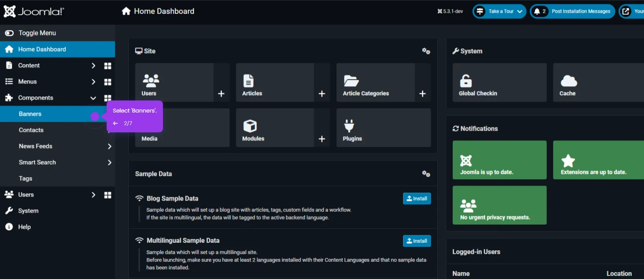Expand News Feeds submenu chevron
Viewport: 644px width, 279px height.
(x=109, y=146)
